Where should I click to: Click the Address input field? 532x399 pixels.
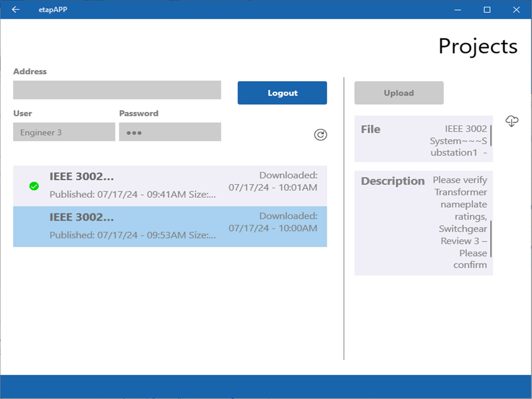pyautogui.click(x=117, y=90)
